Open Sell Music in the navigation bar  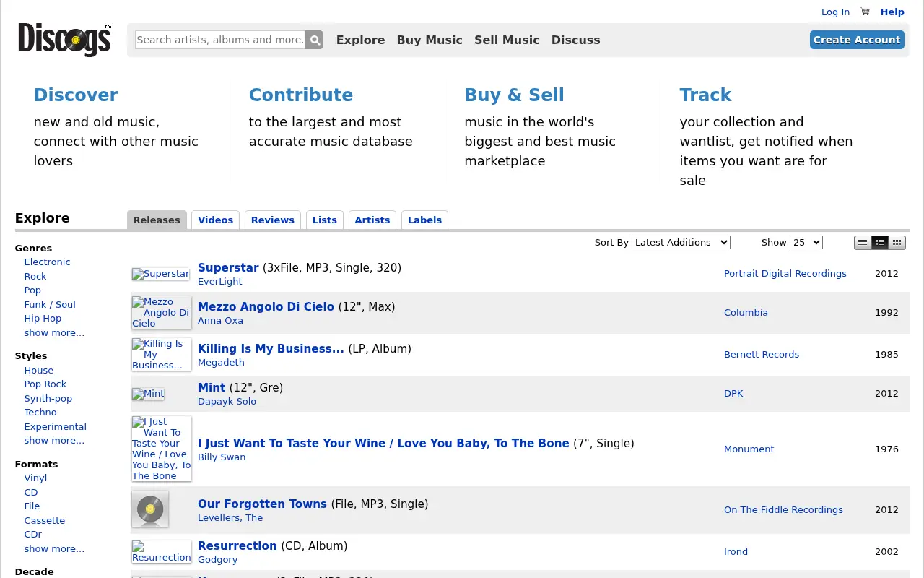(507, 40)
